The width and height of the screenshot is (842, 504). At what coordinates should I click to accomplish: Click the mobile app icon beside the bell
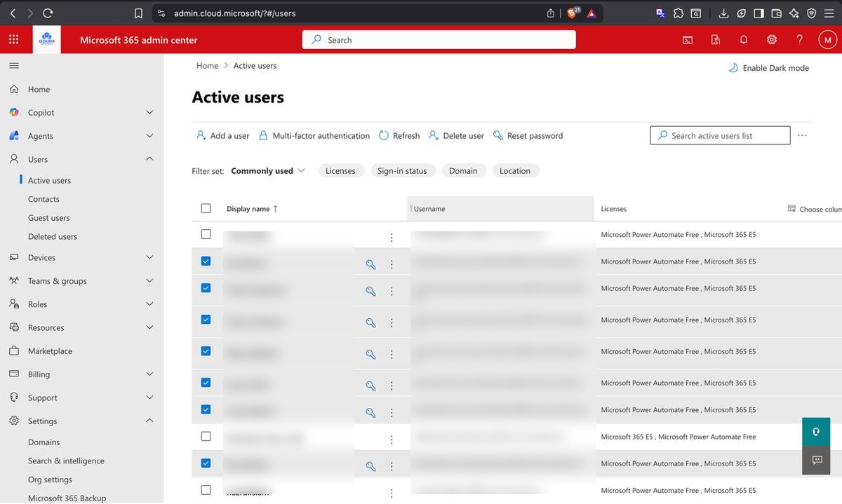tap(716, 40)
